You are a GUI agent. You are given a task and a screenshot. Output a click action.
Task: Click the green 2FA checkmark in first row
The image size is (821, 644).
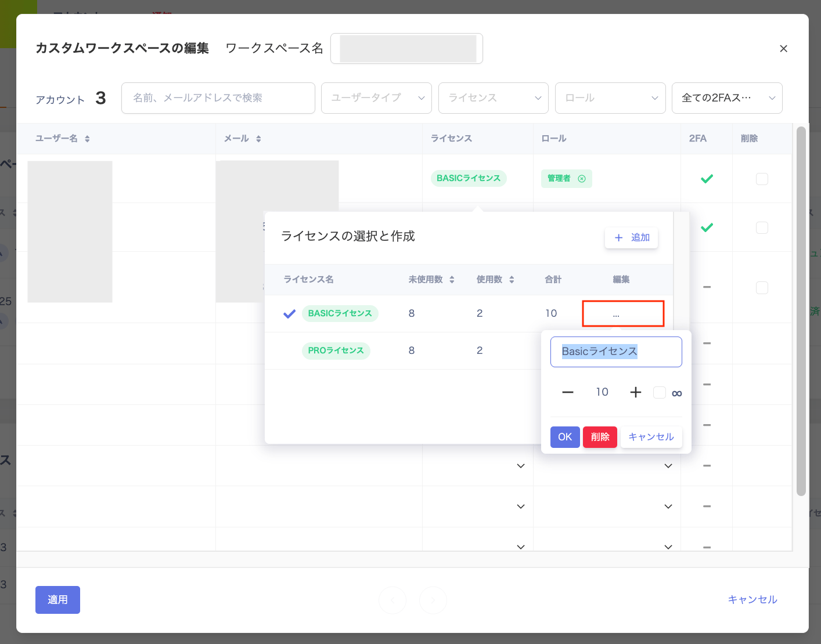pyautogui.click(x=707, y=179)
